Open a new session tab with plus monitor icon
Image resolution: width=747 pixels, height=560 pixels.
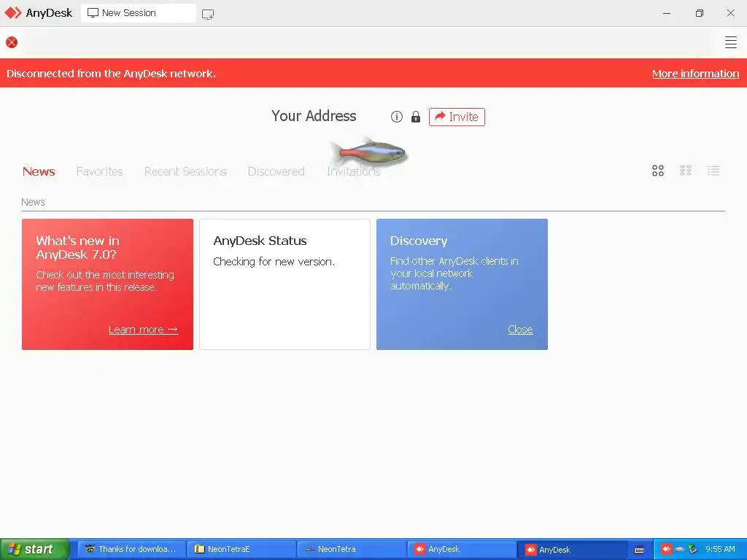coord(208,15)
